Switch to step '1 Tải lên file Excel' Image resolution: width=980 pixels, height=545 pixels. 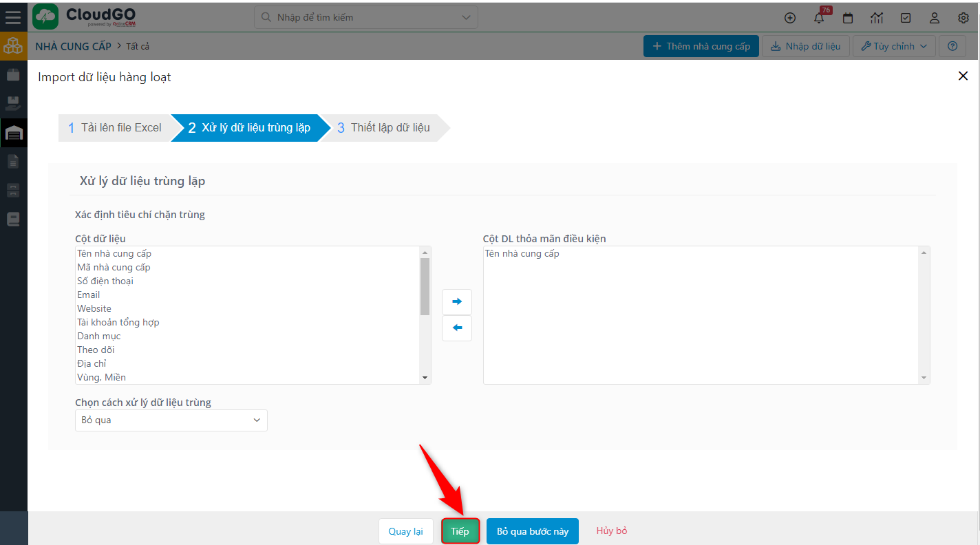(x=115, y=127)
